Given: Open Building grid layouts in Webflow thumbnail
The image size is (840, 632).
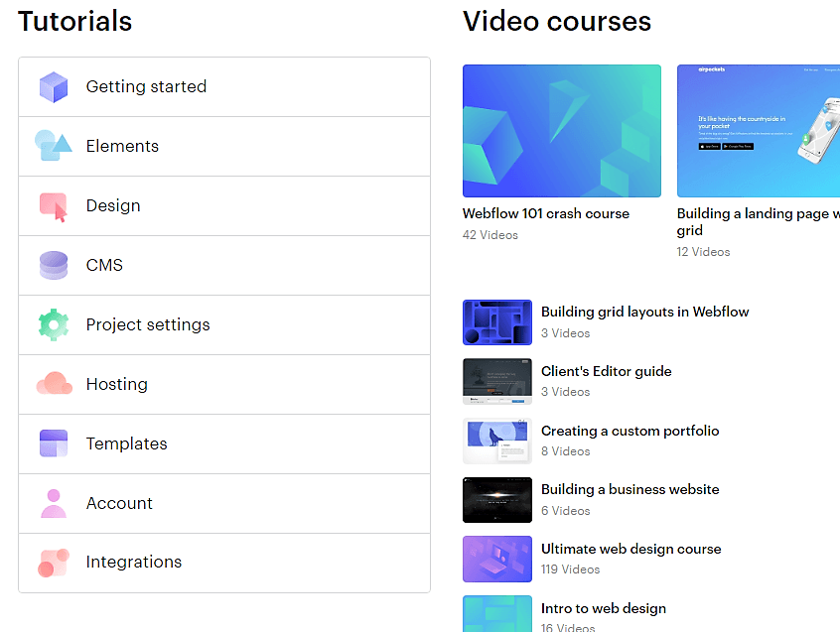Looking at the screenshot, I should coord(497,322).
